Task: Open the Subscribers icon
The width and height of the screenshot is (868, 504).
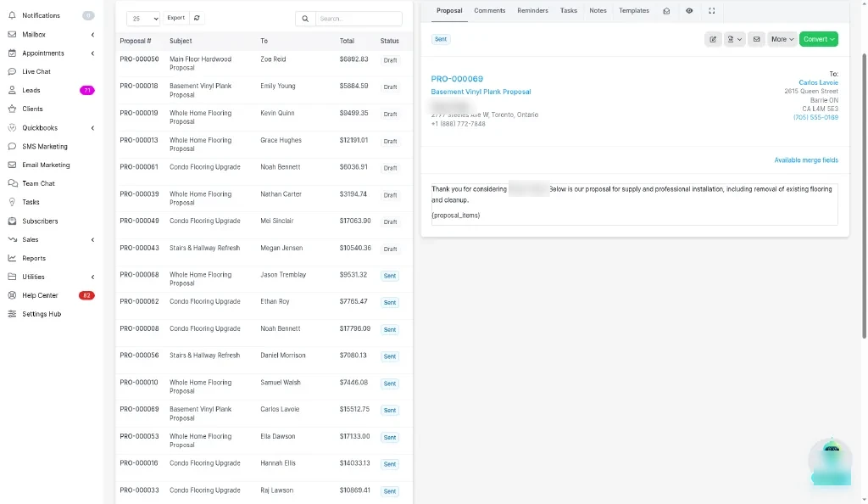Action: tap(12, 221)
